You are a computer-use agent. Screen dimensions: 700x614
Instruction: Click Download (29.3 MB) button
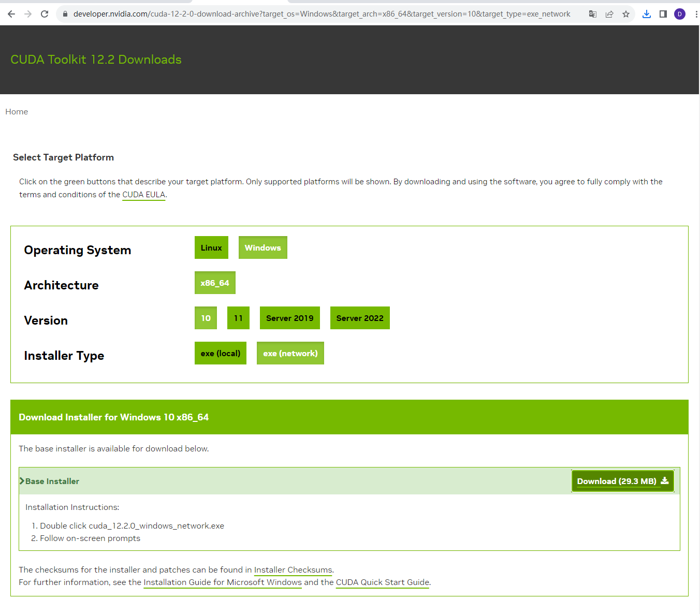(x=622, y=481)
